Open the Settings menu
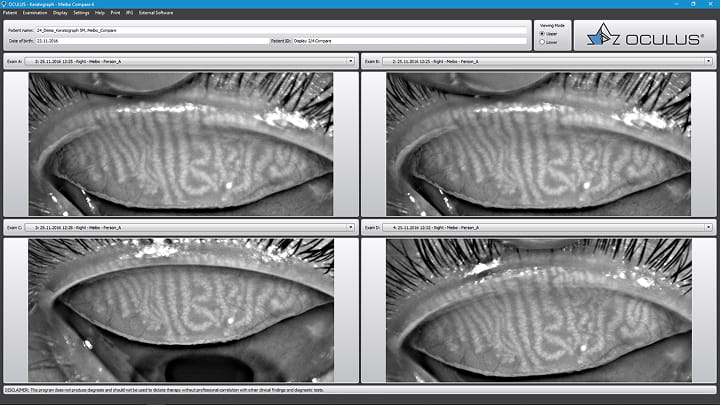This screenshot has height=405, width=720. tap(81, 13)
